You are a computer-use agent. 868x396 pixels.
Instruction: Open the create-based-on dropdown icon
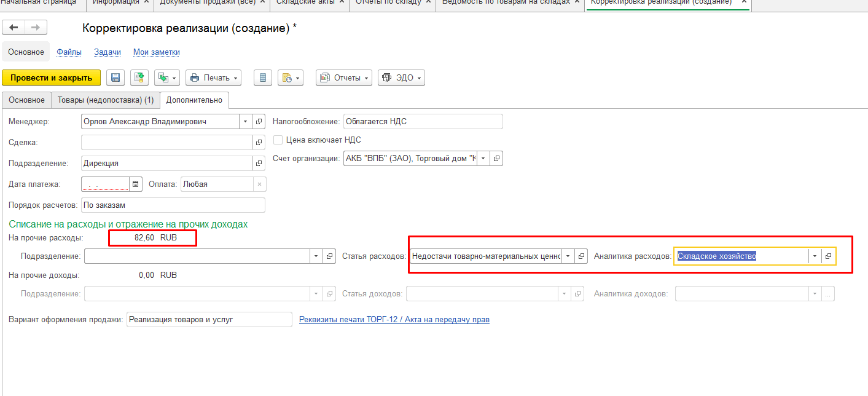pyautogui.click(x=166, y=77)
